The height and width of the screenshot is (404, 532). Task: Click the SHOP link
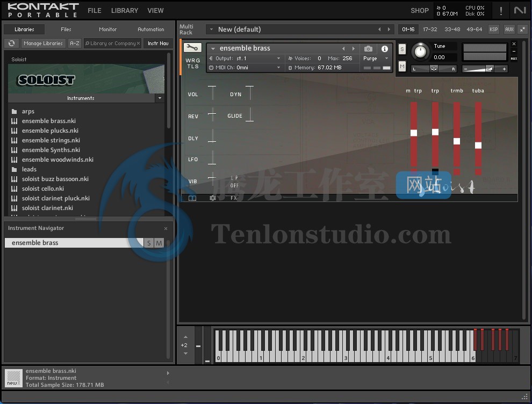pos(420,11)
